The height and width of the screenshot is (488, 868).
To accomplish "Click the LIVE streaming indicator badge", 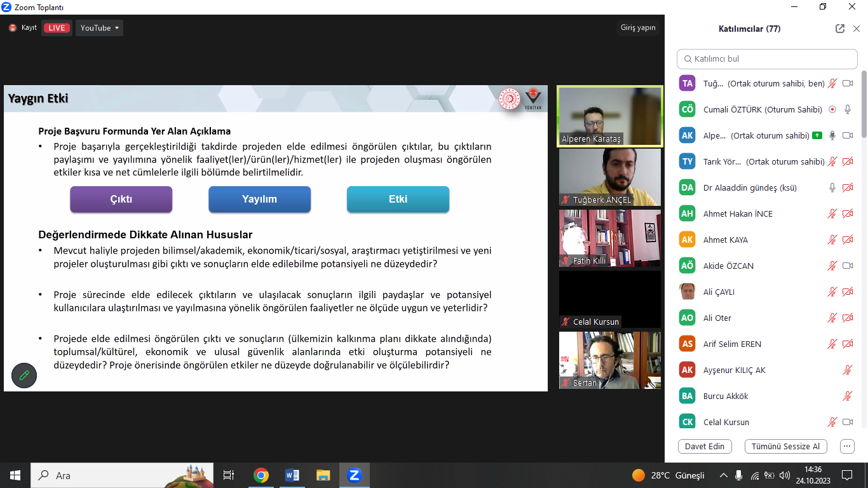I will (x=57, y=28).
